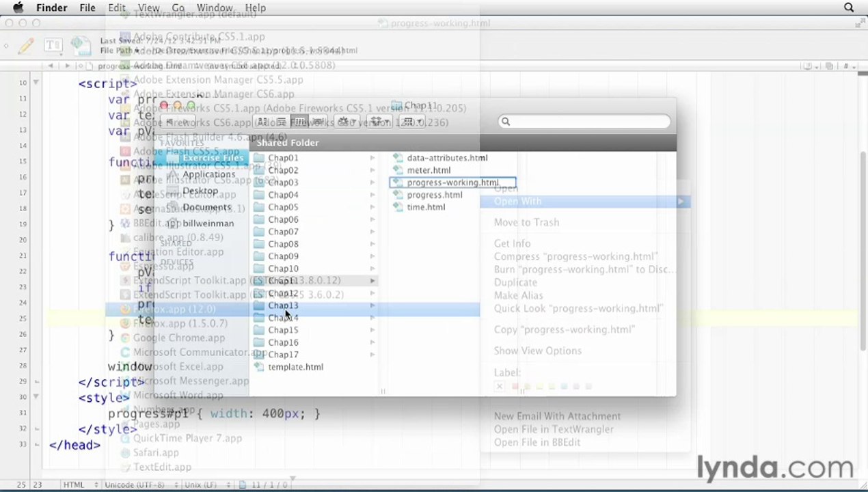
Task: Click the Chap01 folder icon
Action: pyautogui.click(x=259, y=158)
